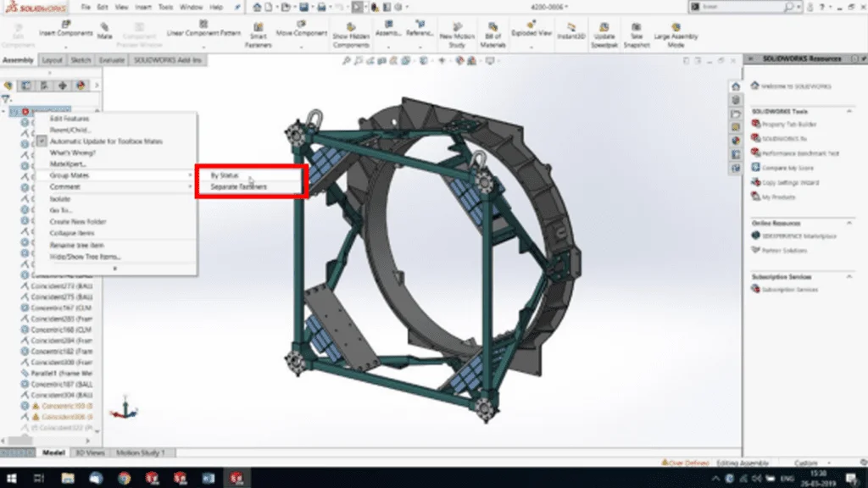Open Linear Component Pattern tool

pyautogui.click(x=203, y=29)
